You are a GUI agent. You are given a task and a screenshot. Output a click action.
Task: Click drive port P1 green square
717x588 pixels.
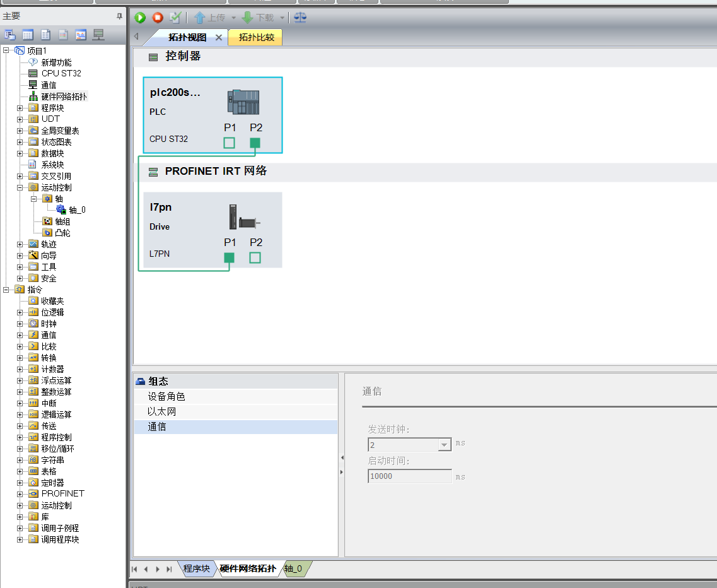[230, 257]
